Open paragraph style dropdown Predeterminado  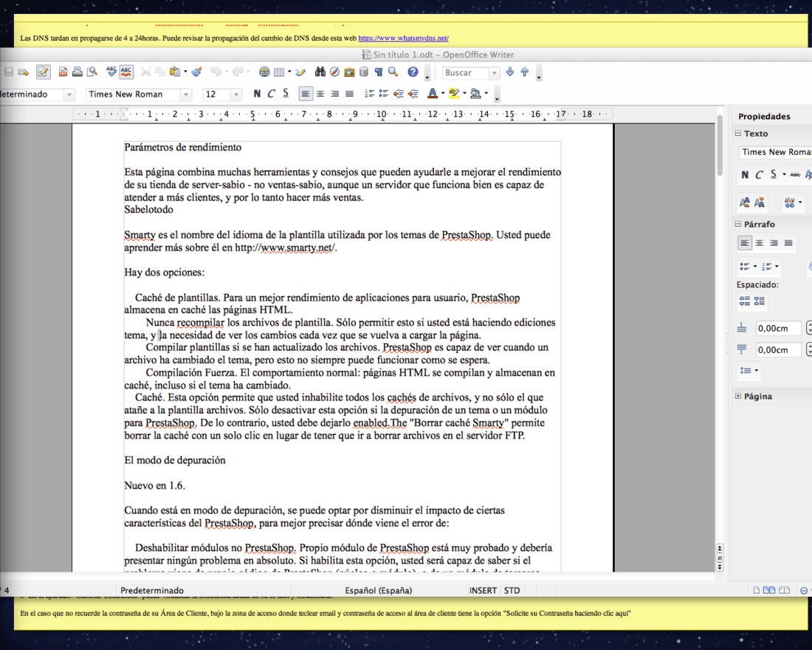point(69,95)
